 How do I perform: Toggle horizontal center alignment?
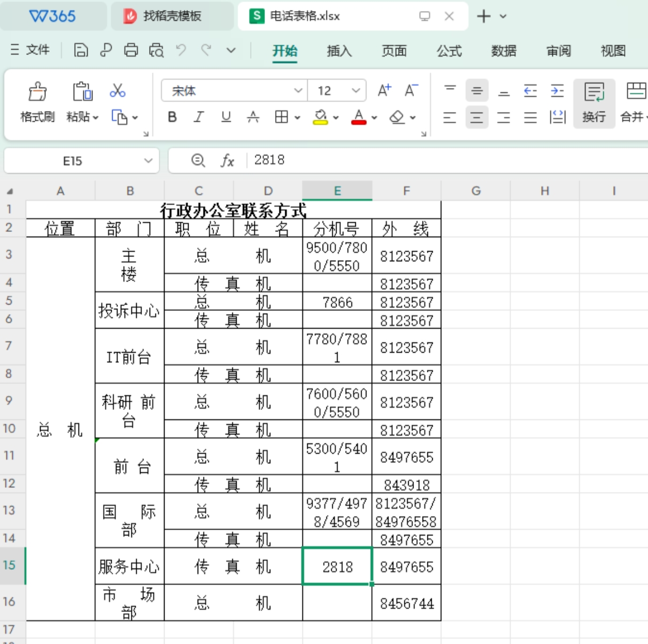point(477,117)
